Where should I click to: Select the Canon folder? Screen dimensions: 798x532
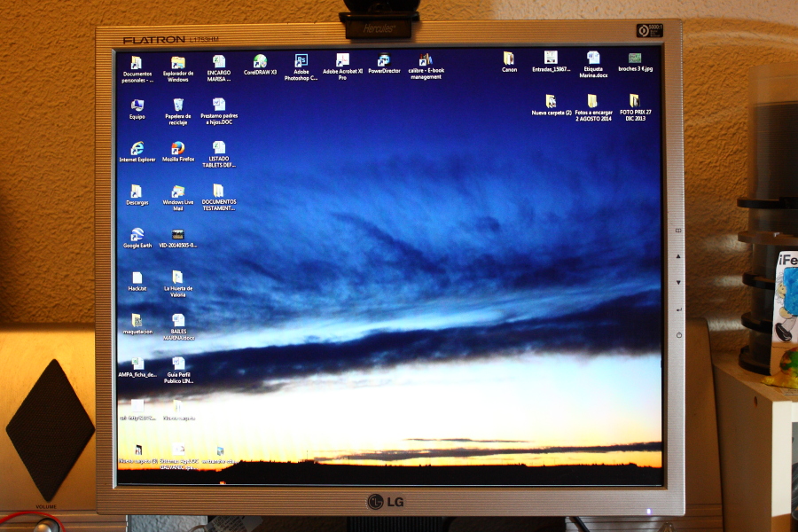[509, 62]
